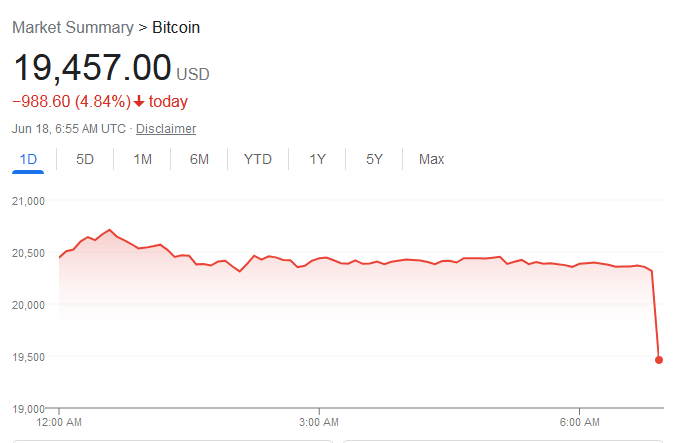The image size is (677, 443).
Task: View the 1Y chart tab
Action: pos(317,159)
